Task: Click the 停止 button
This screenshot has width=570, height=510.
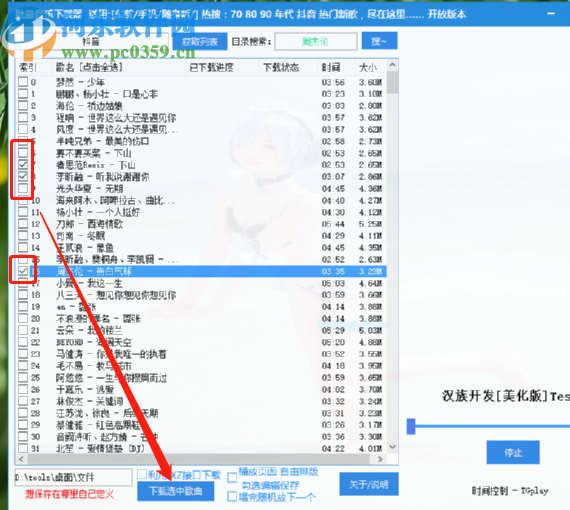Action: click(513, 452)
